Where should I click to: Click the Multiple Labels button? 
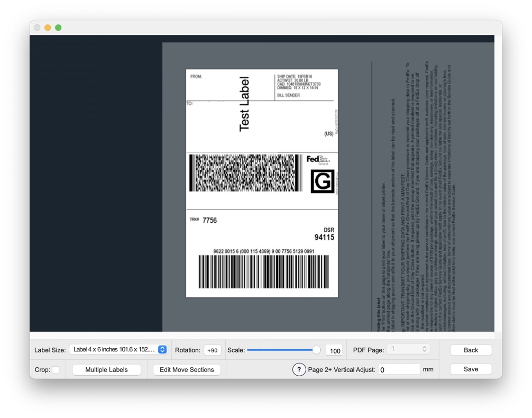(106, 370)
